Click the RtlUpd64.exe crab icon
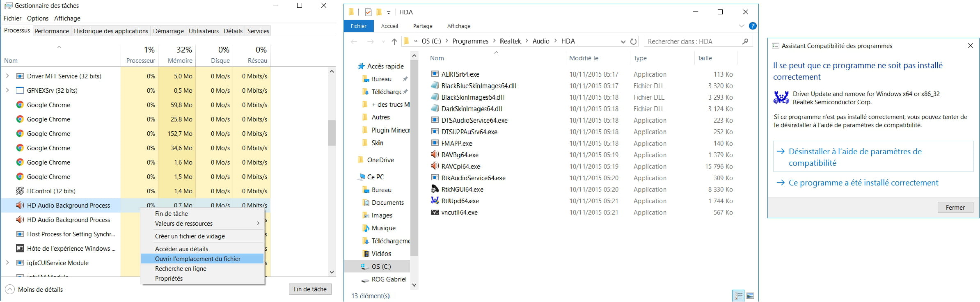Screen dimensions: 980x302 (435, 201)
